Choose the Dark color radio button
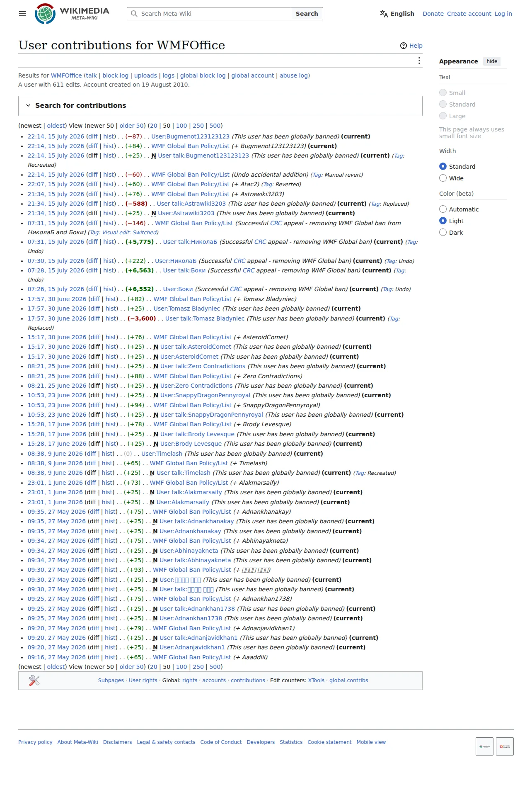Screen dimensions: 532x792 (x=443, y=233)
